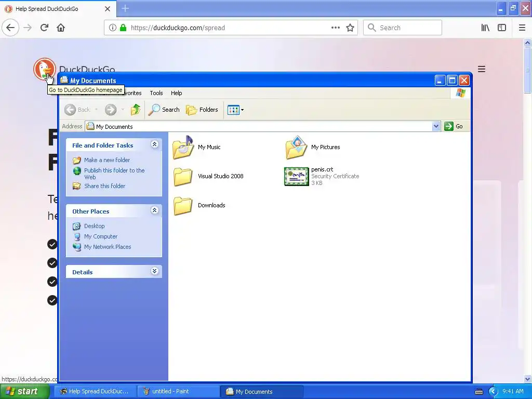Click the 9:41 AM clock in the taskbar
Image resolution: width=532 pixels, height=399 pixels.
(513, 392)
